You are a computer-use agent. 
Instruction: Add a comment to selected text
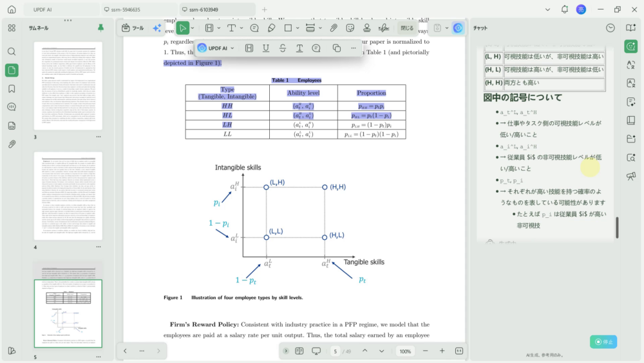click(x=316, y=48)
